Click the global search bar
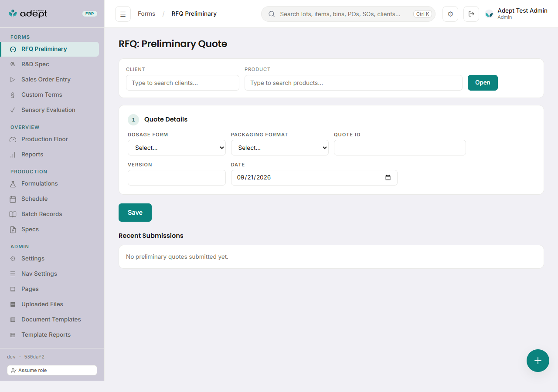 (x=348, y=14)
